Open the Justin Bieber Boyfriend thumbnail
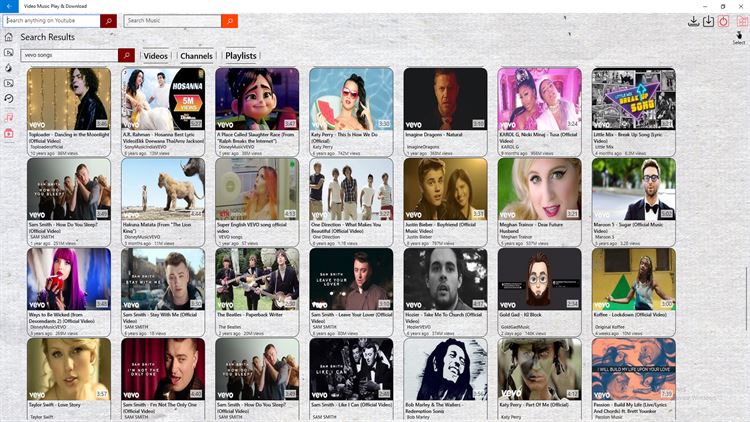The width and height of the screenshot is (750, 422). pyautogui.click(x=445, y=189)
